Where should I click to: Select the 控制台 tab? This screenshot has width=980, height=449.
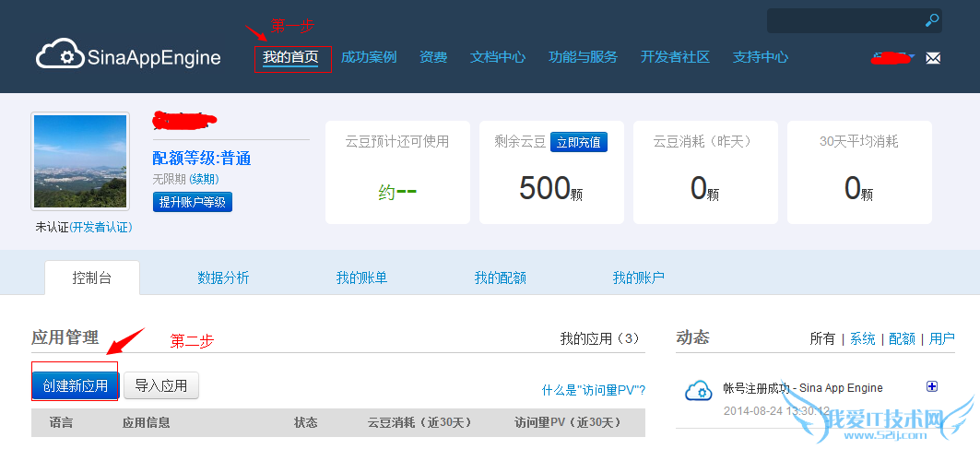pos(92,278)
